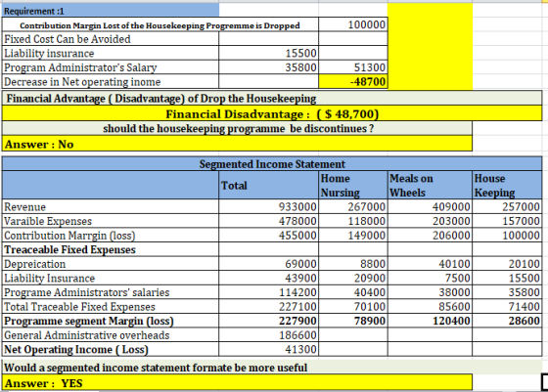Click Meals on Wheels revenue 409000
Screen dimensions: 548x392
(430, 206)
